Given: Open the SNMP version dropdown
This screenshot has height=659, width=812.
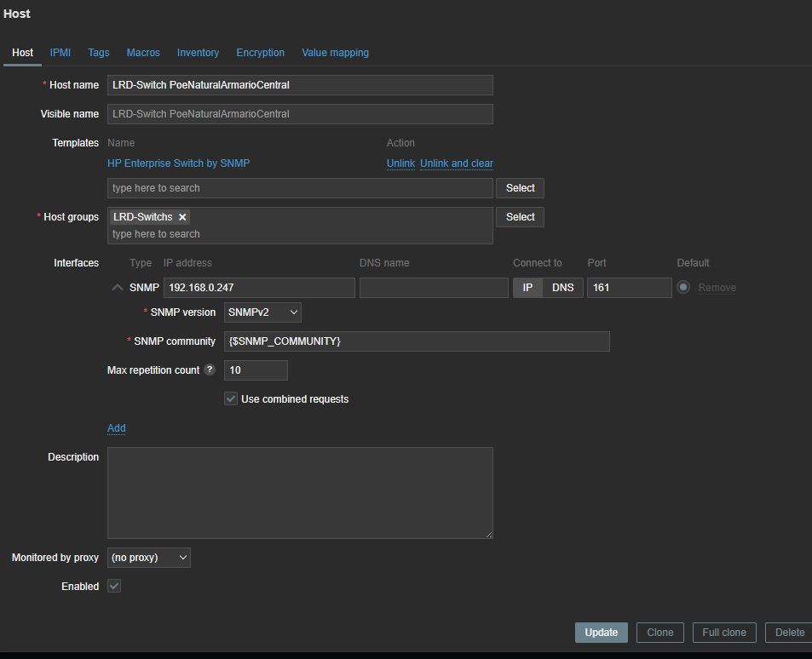Looking at the screenshot, I should coord(262,312).
